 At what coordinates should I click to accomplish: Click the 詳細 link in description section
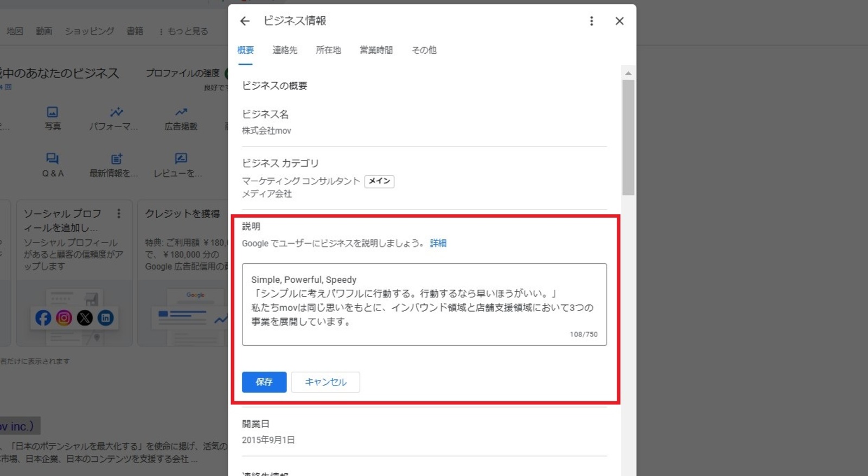coord(438,243)
